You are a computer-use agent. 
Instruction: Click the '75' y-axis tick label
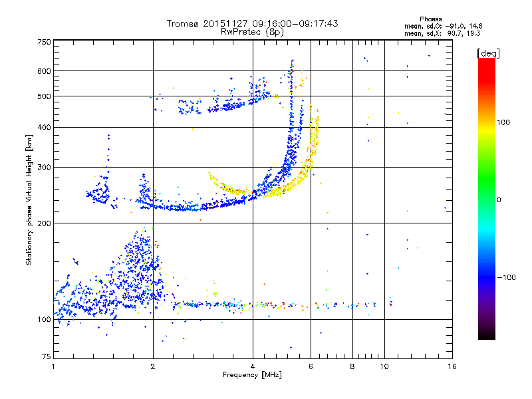[47, 356]
